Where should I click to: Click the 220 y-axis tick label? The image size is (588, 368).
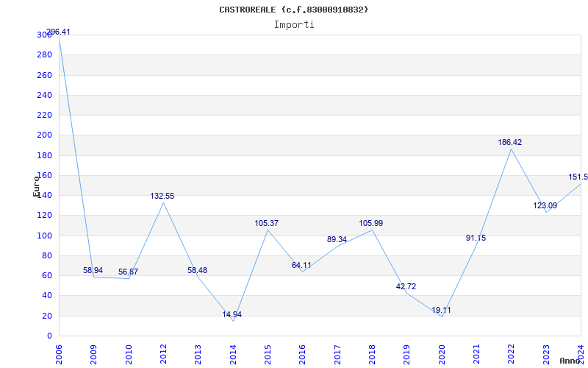[x=45, y=116]
